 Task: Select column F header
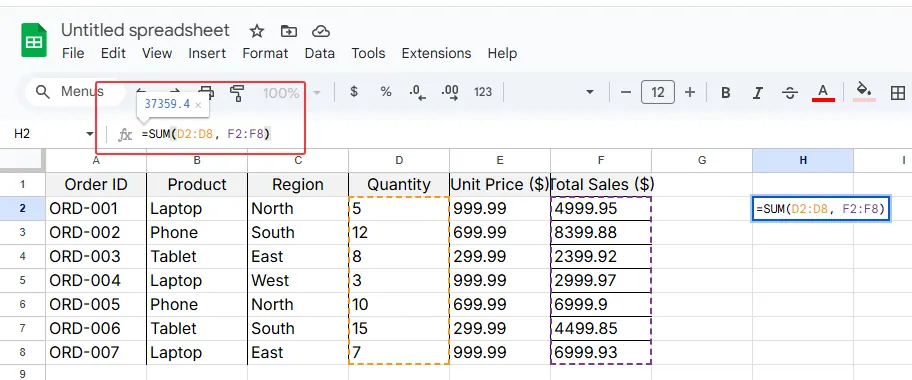tap(601, 161)
